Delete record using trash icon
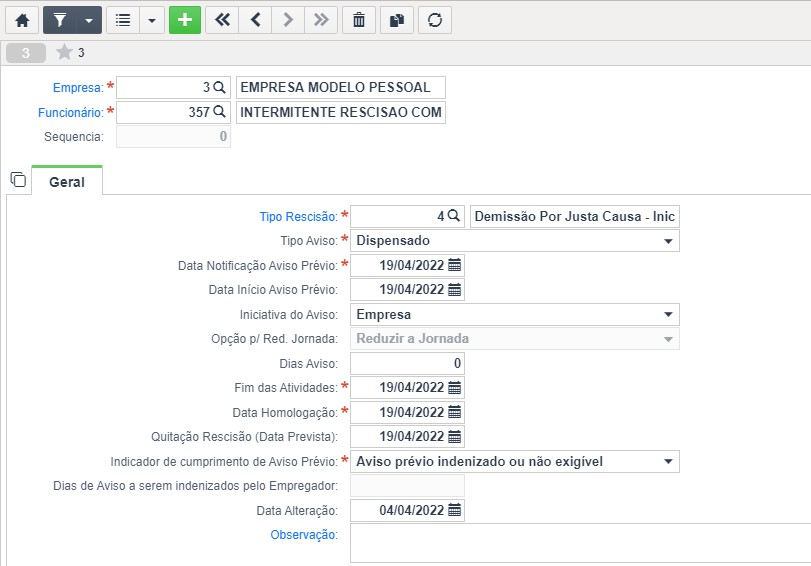Viewport: 811px width, 566px height. [358, 20]
